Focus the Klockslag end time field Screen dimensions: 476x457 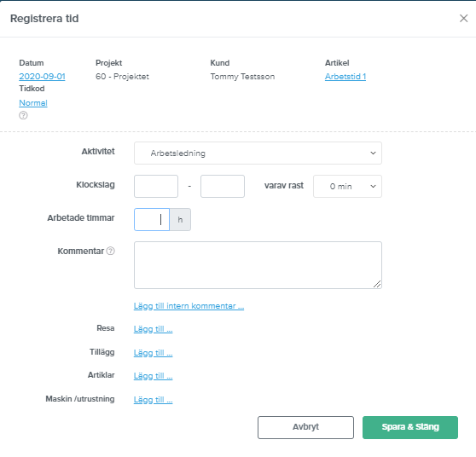223,187
